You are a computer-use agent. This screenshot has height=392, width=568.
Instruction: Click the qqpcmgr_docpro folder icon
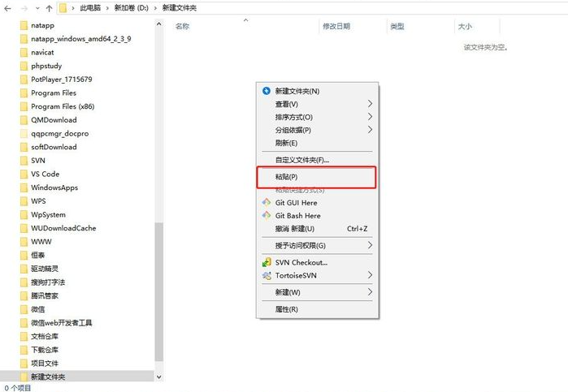click(x=24, y=134)
